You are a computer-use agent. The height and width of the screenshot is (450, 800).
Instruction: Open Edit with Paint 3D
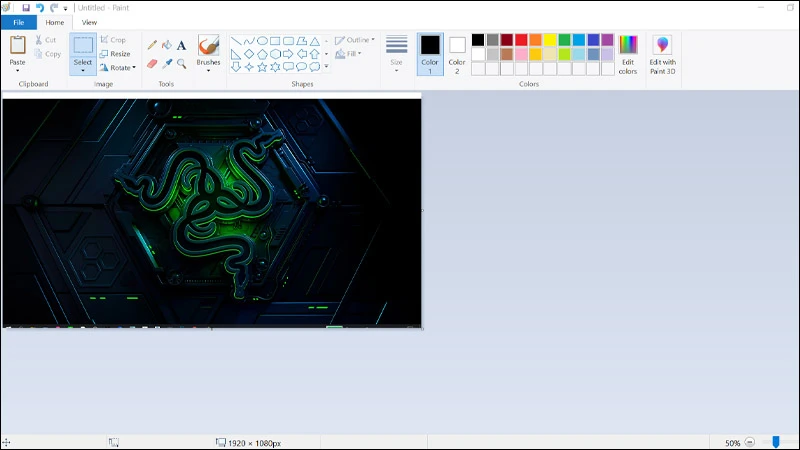coord(662,54)
